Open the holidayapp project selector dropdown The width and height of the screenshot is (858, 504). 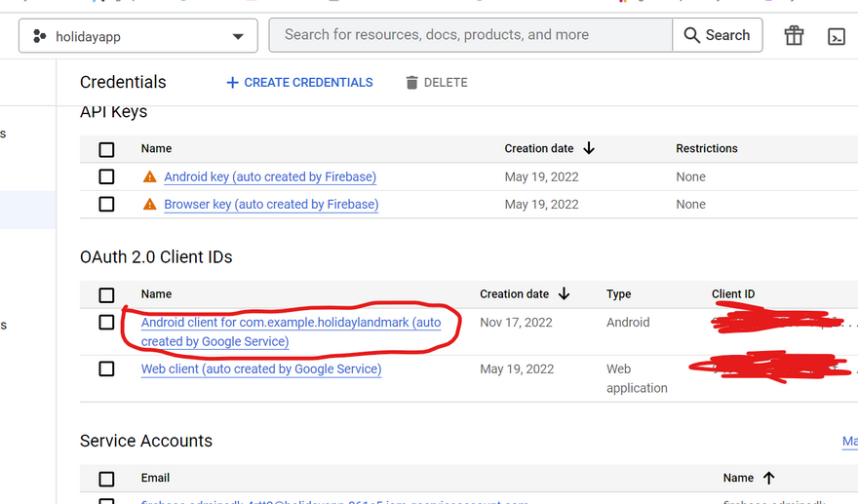138,37
